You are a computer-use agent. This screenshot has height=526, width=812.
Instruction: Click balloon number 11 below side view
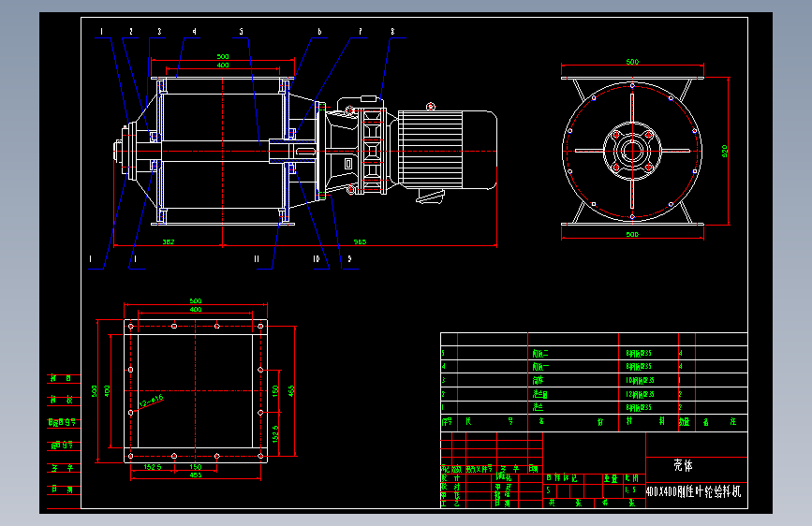click(257, 258)
